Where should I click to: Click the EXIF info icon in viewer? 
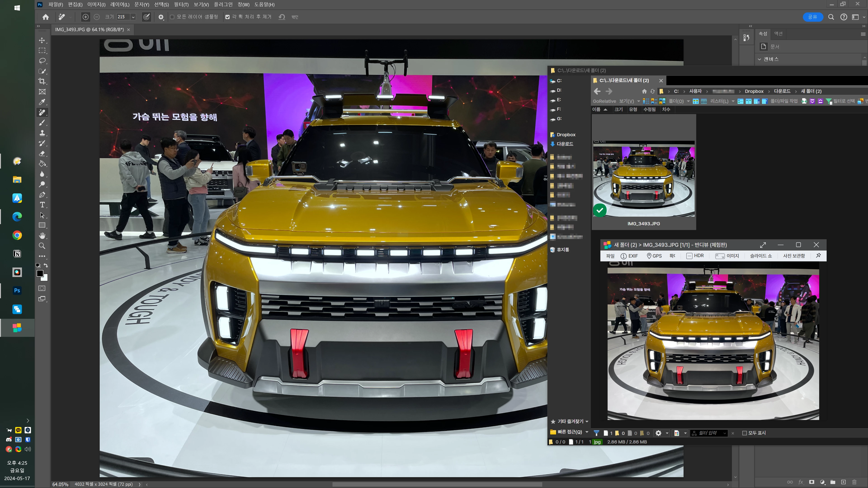(x=623, y=256)
